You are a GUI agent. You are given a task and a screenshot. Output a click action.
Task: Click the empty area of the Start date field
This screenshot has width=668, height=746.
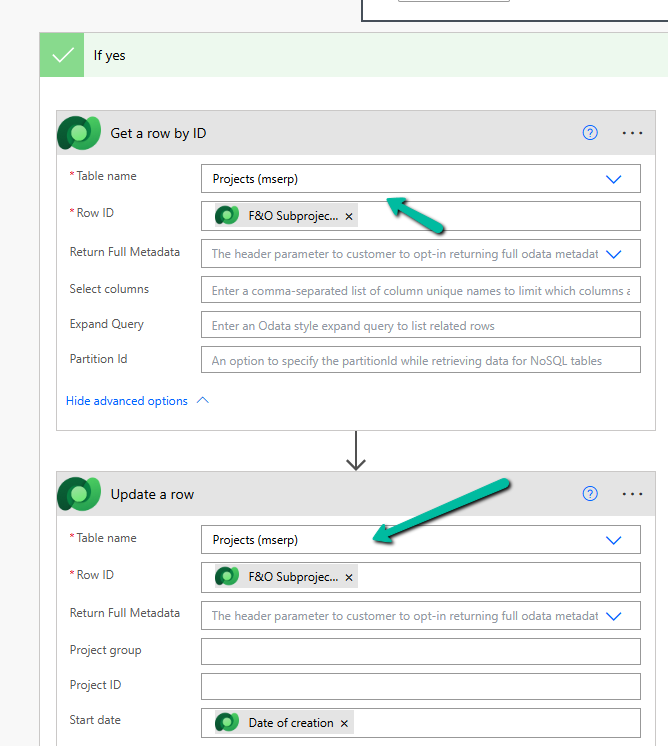click(x=497, y=723)
